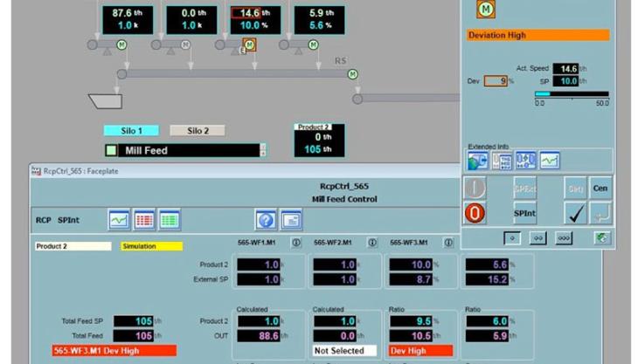Click the 87.6 t/h feeder value box
The image size is (638, 364).
click(x=128, y=19)
